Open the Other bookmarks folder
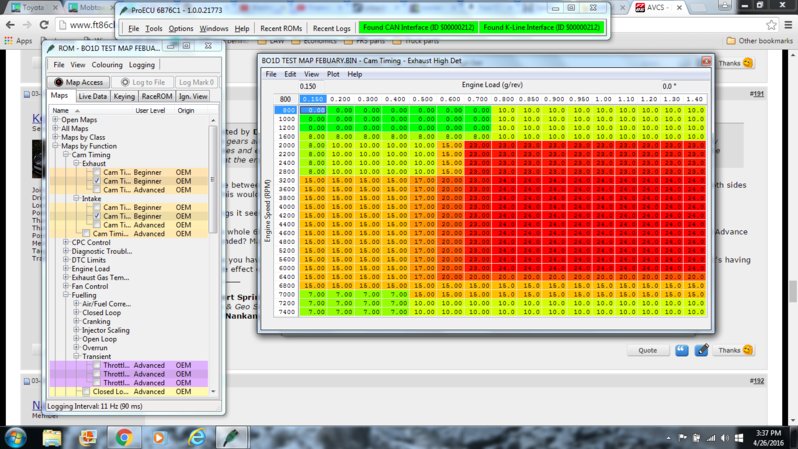This screenshot has height=449, width=798. 760,41
